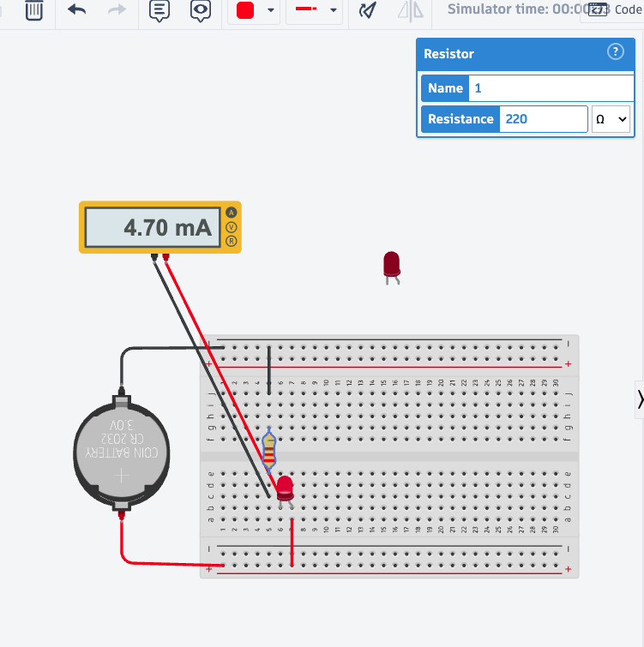
Task: Select the coin cell battery
Action: tap(122, 454)
